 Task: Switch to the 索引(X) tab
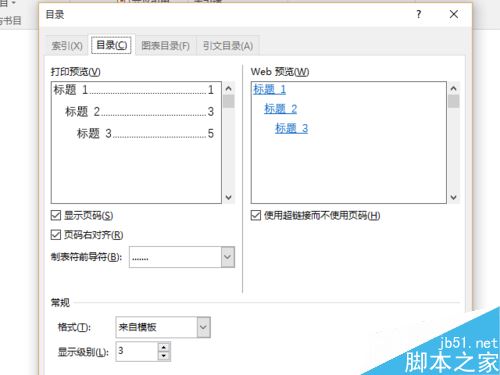67,45
